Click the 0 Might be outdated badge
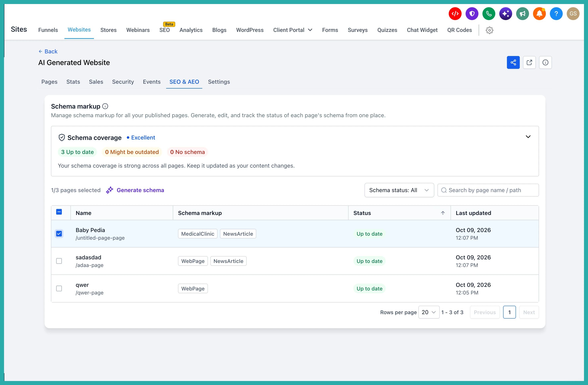588x385 pixels. click(132, 152)
